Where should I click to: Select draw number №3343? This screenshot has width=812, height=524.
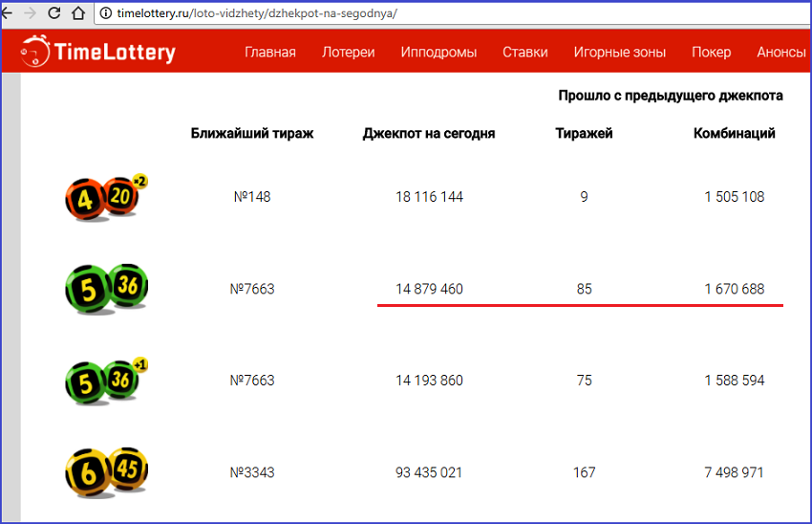252,472
